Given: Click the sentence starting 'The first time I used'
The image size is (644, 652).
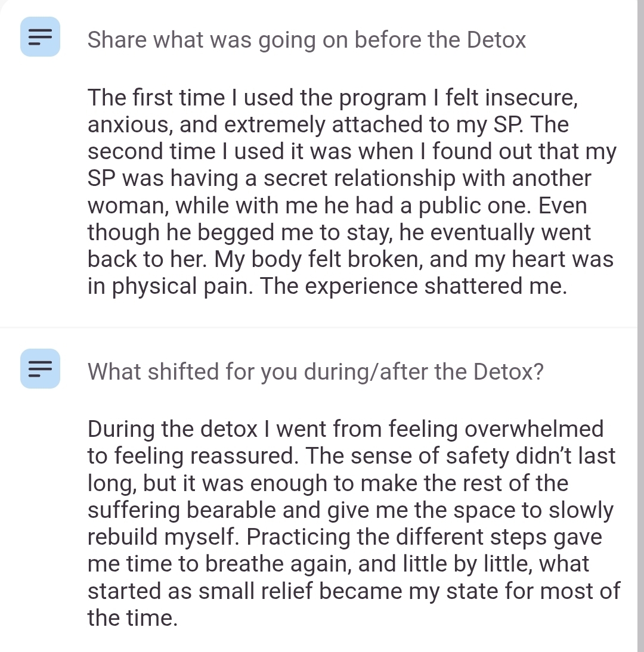Looking at the screenshot, I should click(332, 98).
